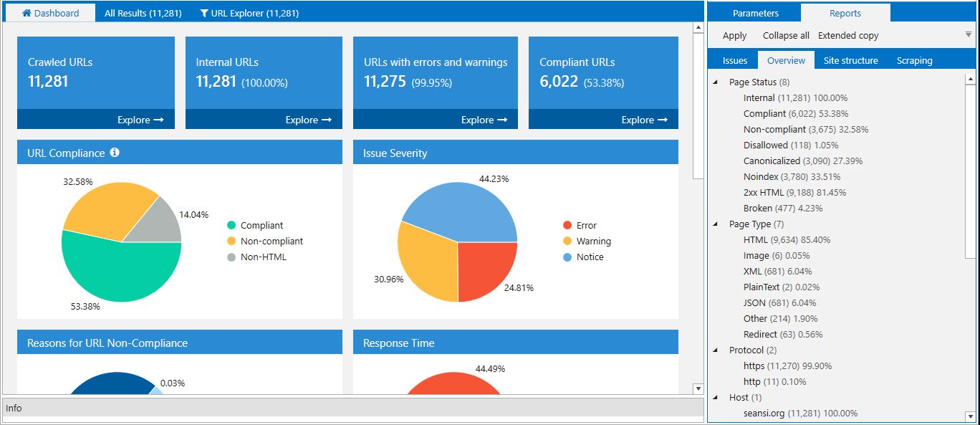Switch to the Site structure tab
This screenshot has width=980, height=425.
[x=850, y=60]
